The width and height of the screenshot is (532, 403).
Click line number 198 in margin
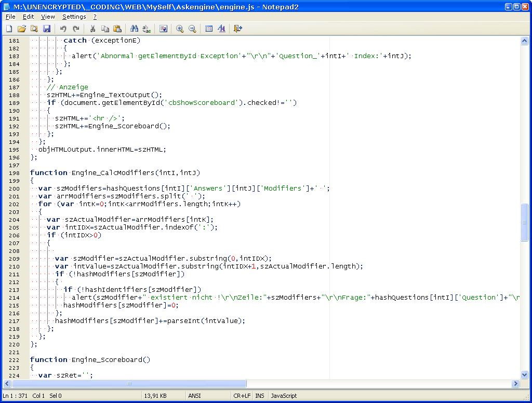point(14,173)
